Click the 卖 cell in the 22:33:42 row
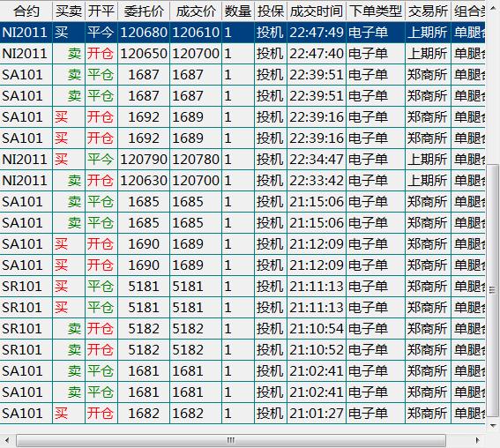Viewport: 500px width, 448px height. click(x=69, y=181)
